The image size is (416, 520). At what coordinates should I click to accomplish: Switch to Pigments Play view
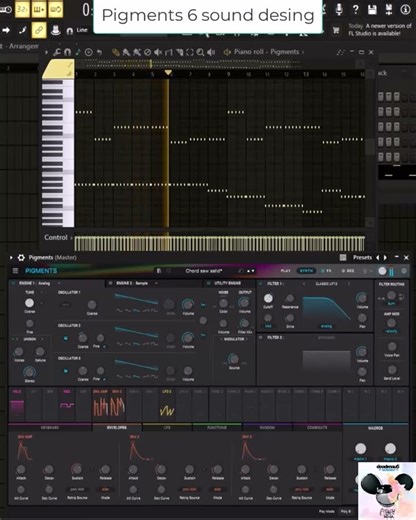point(286,271)
